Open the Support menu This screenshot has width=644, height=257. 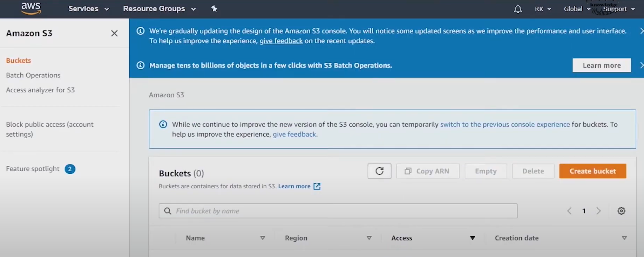point(619,9)
